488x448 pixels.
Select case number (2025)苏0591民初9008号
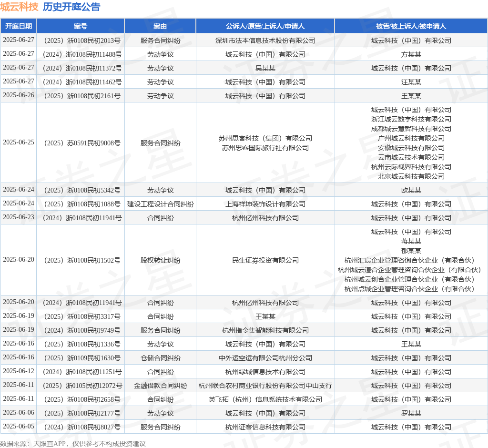pyautogui.click(x=80, y=143)
